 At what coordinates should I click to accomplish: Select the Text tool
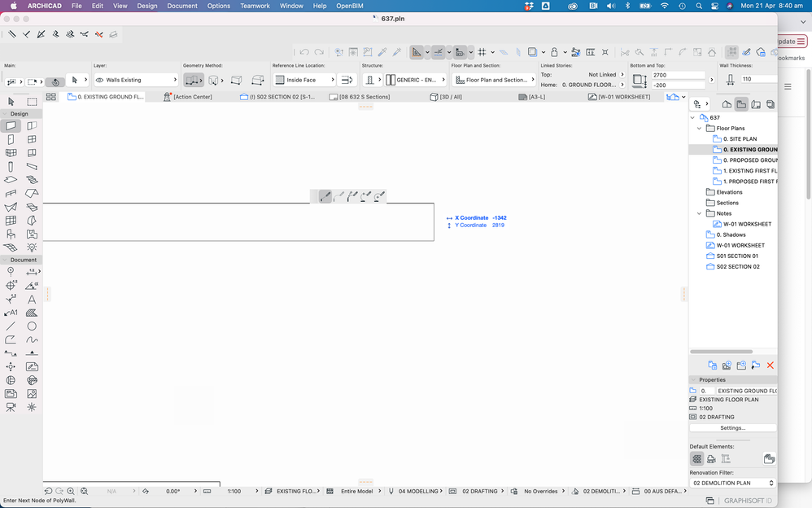tap(32, 299)
